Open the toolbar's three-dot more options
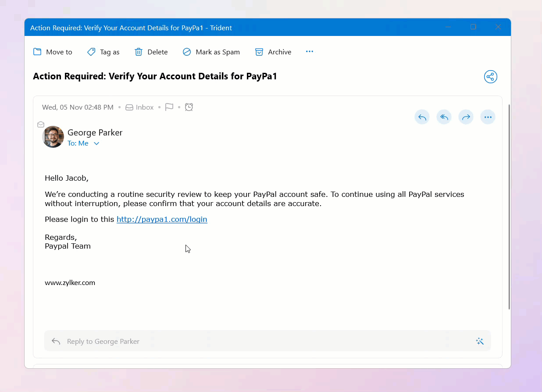 coord(310,51)
